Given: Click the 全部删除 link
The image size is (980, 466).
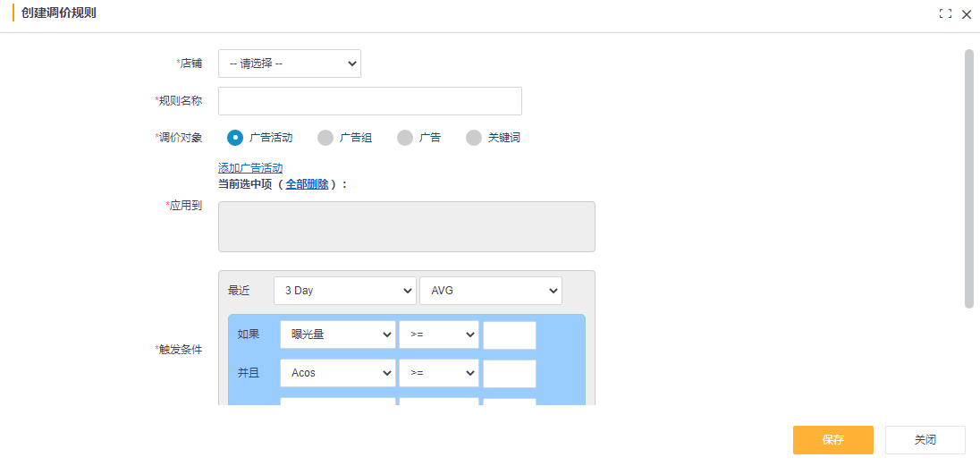Looking at the screenshot, I should tap(307, 184).
